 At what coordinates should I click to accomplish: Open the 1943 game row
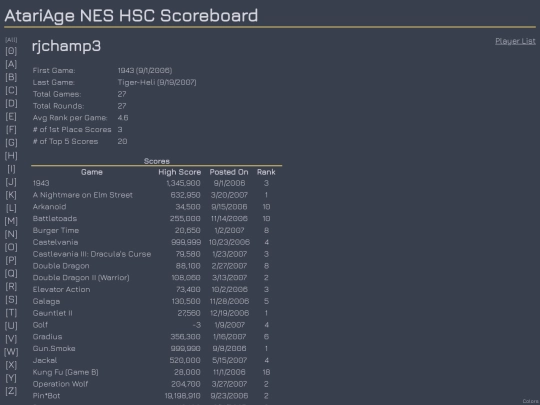click(41, 183)
